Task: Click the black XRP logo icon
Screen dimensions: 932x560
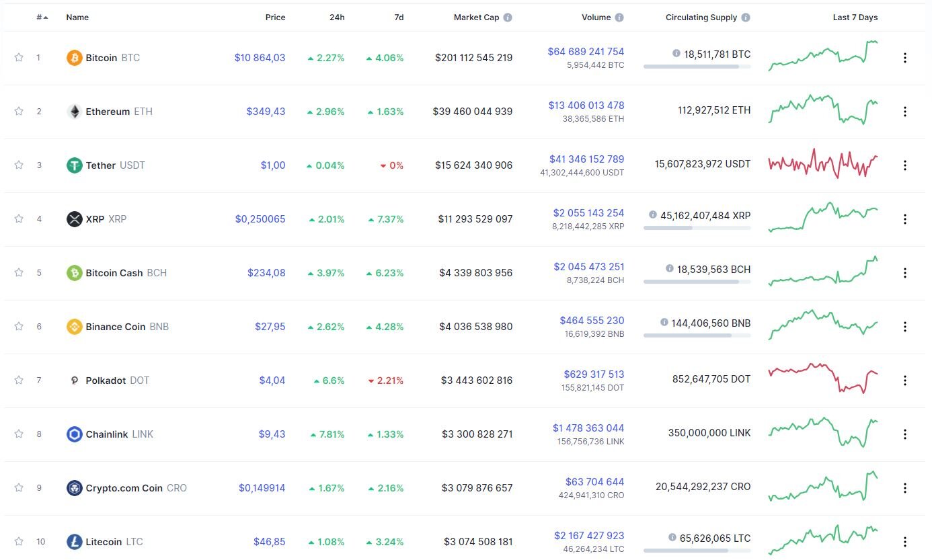Action: coord(74,219)
